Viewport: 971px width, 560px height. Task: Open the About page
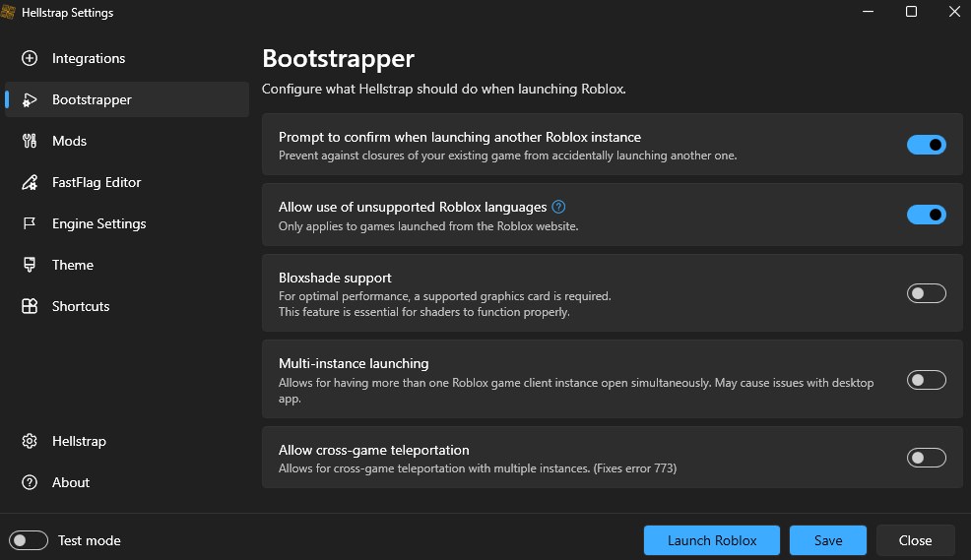pyautogui.click(x=127, y=482)
